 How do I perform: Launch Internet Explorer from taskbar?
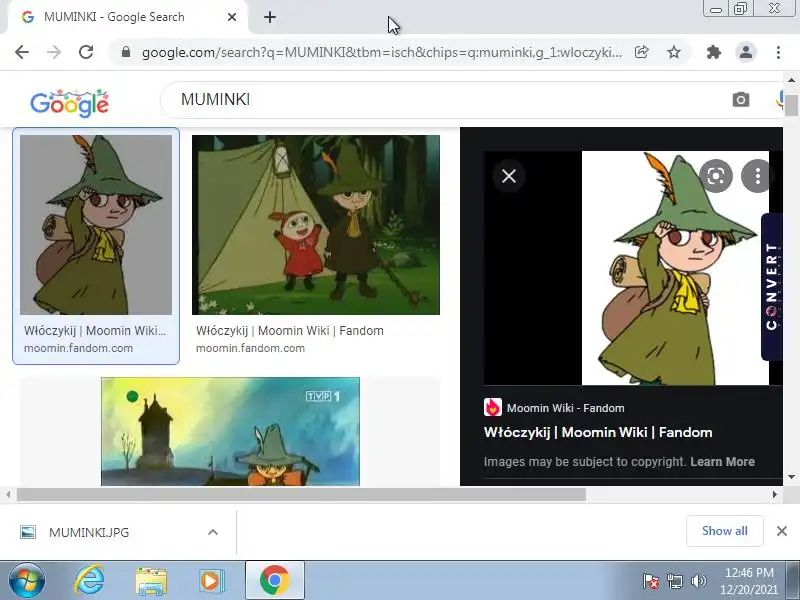(89, 580)
